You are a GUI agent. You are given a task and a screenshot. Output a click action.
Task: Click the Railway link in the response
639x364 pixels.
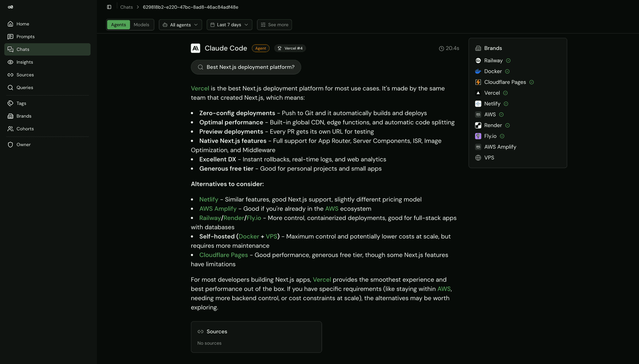pos(210,218)
